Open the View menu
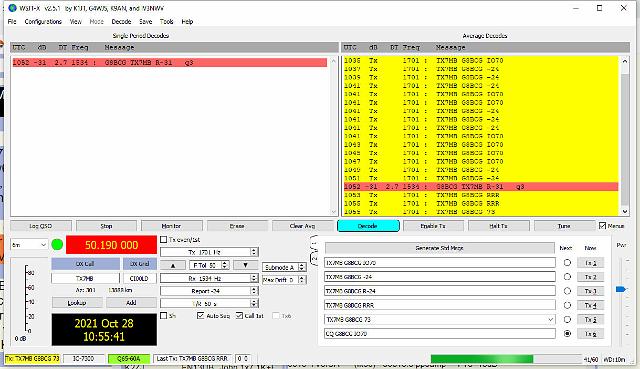640x369 pixels. coord(76,22)
